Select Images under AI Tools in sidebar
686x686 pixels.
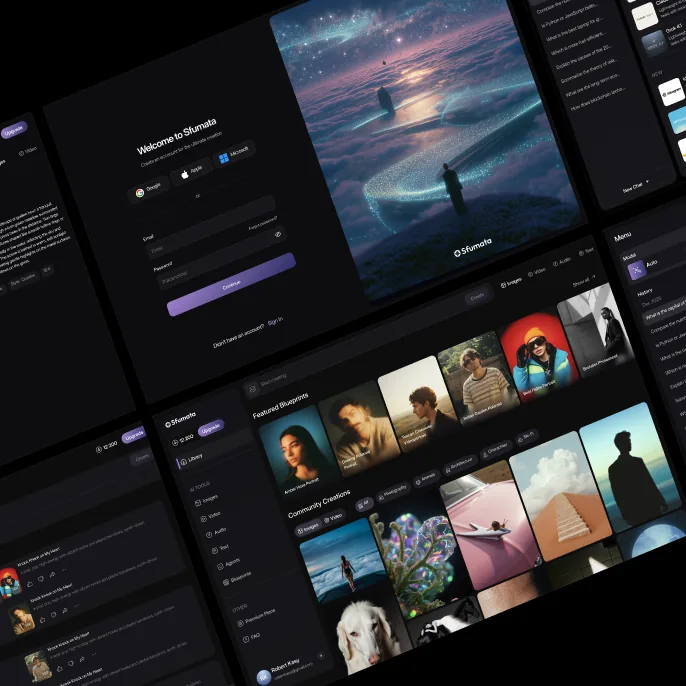click(x=206, y=500)
